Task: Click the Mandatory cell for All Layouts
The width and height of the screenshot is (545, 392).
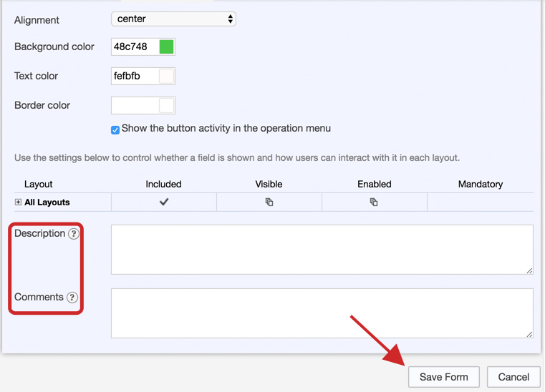Action: click(x=480, y=202)
